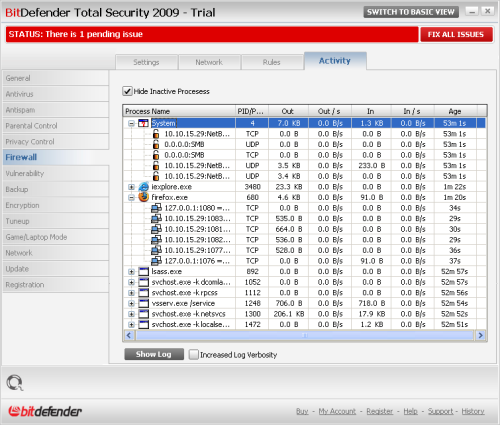500x425 pixels.
Task: Open the Rules tab
Action: click(272, 62)
